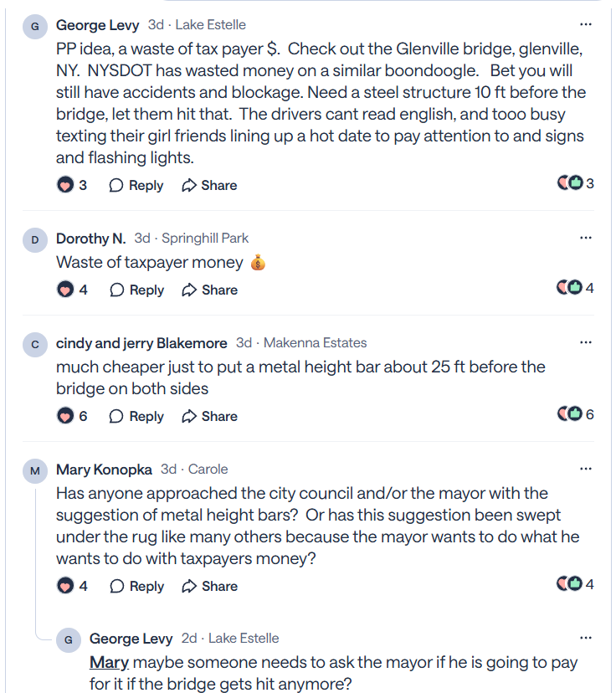Open options for George Levy's reply to Mary

point(586,638)
